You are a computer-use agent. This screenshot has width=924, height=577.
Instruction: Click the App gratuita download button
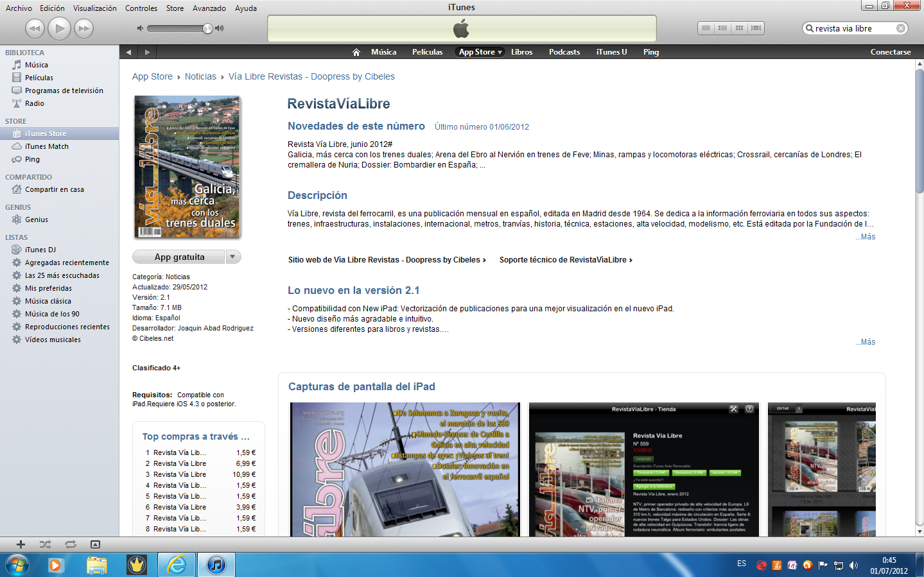click(179, 257)
